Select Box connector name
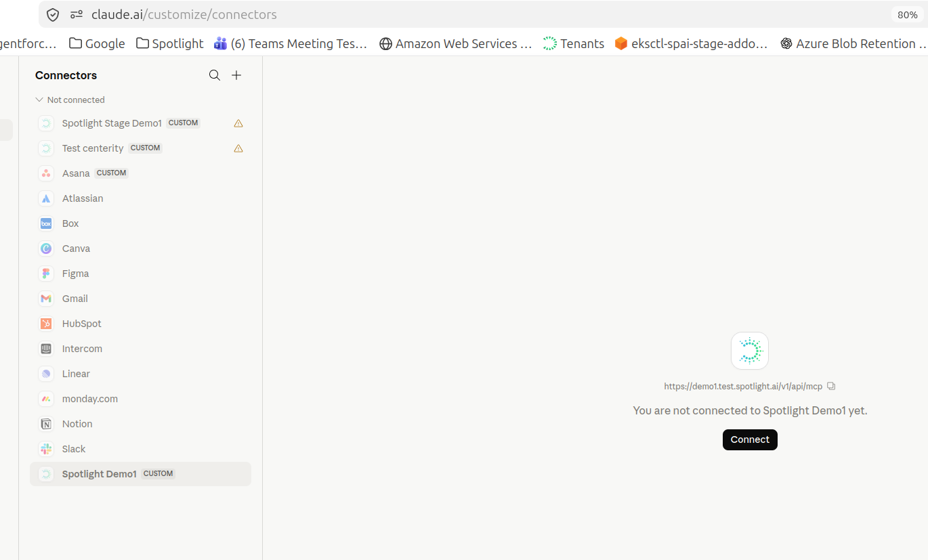The width and height of the screenshot is (928, 560). point(70,223)
